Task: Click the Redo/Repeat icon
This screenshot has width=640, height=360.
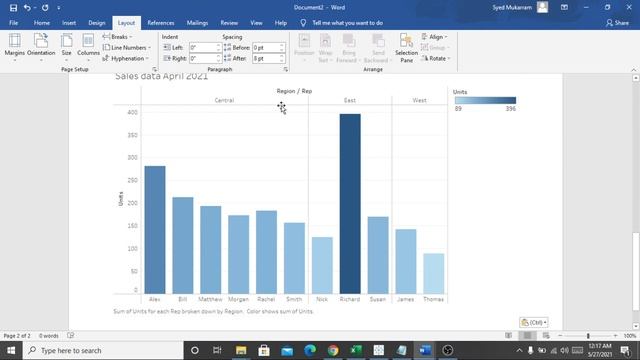Action: (45, 7)
